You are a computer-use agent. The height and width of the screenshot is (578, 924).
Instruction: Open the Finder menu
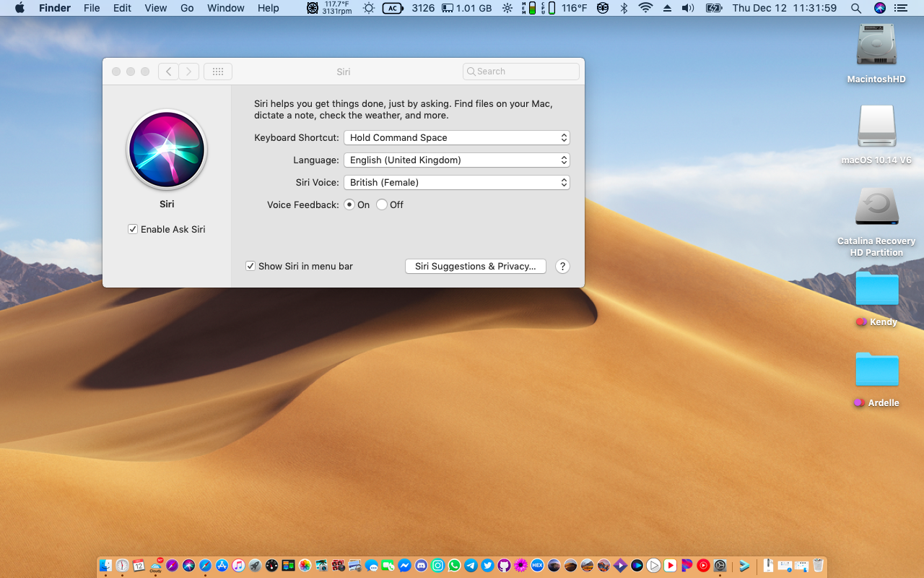pyautogui.click(x=55, y=8)
